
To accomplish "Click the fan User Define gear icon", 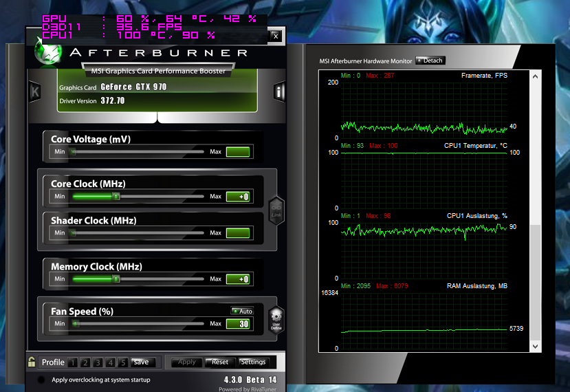I will 276,320.
